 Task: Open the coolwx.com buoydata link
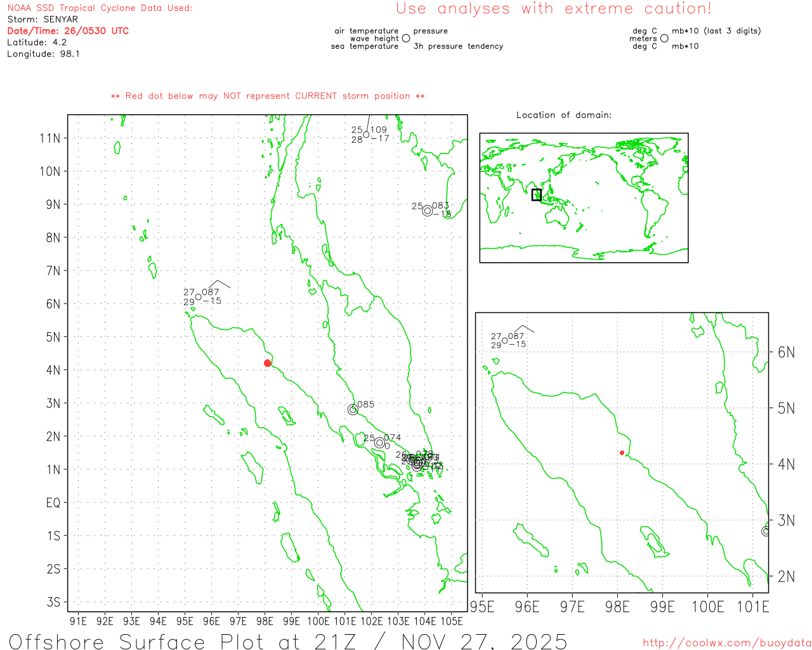[726, 643]
